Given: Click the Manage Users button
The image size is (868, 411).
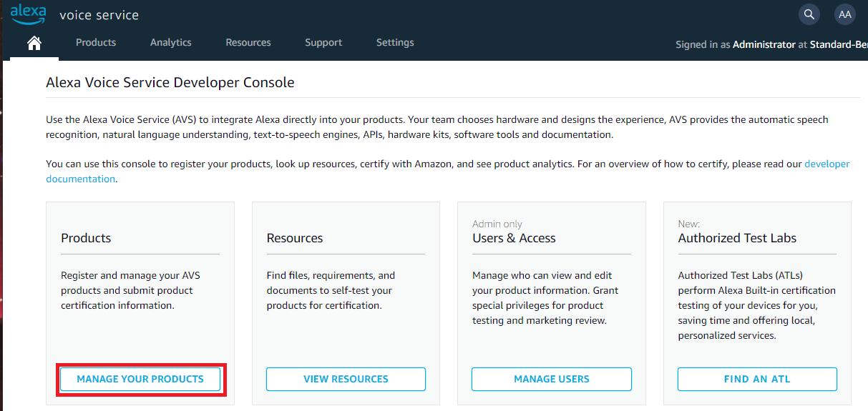Looking at the screenshot, I should point(552,379).
